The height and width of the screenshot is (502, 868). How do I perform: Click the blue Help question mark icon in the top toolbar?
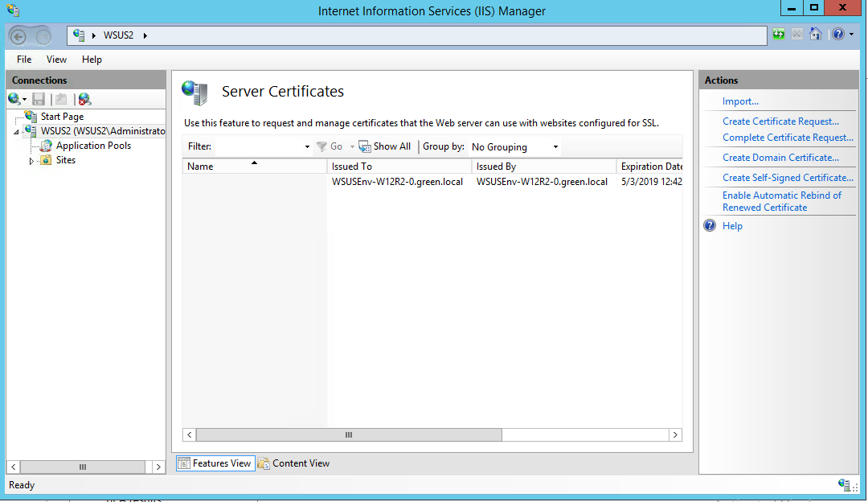click(x=838, y=35)
